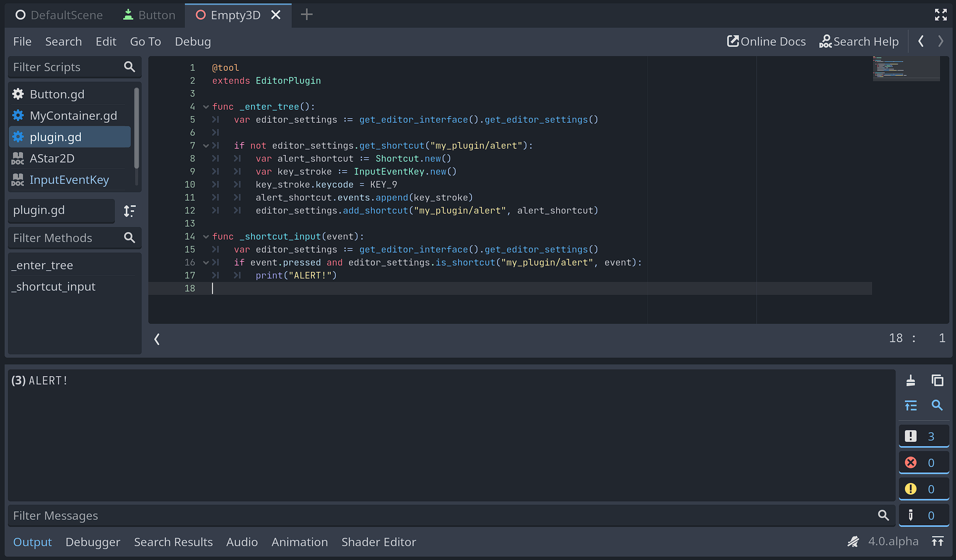Screen dimensions: 956x560
Task: Select MyContainer.gd in scripts list
Action: (73, 116)
